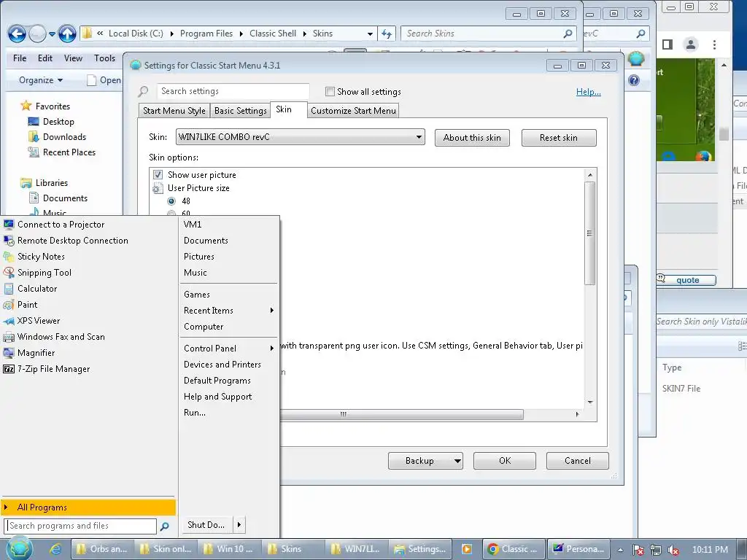Switch to Start Menu Style tab
The height and width of the screenshot is (560, 747).
coord(174,111)
